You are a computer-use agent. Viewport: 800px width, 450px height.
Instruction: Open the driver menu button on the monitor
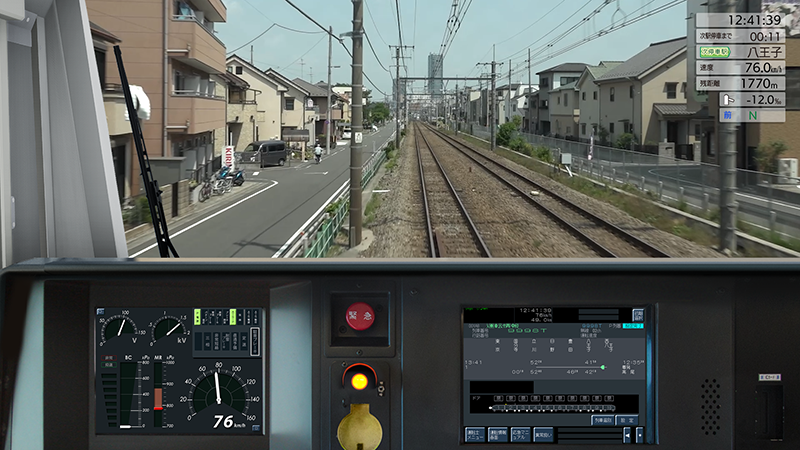(x=475, y=435)
